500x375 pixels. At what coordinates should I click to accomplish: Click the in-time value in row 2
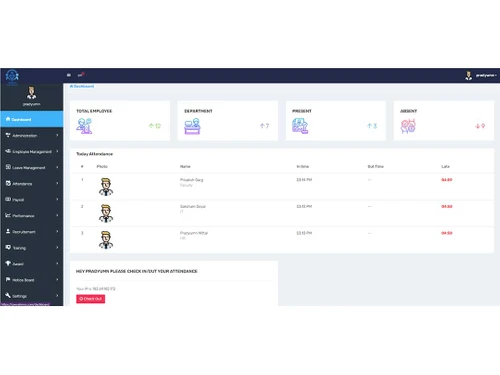pos(304,206)
